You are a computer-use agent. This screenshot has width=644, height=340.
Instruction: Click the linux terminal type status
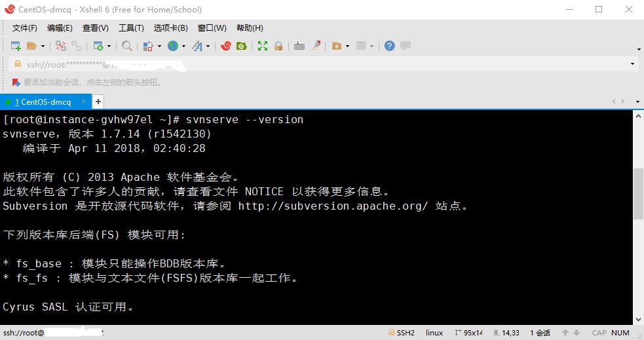pyautogui.click(x=434, y=333)
